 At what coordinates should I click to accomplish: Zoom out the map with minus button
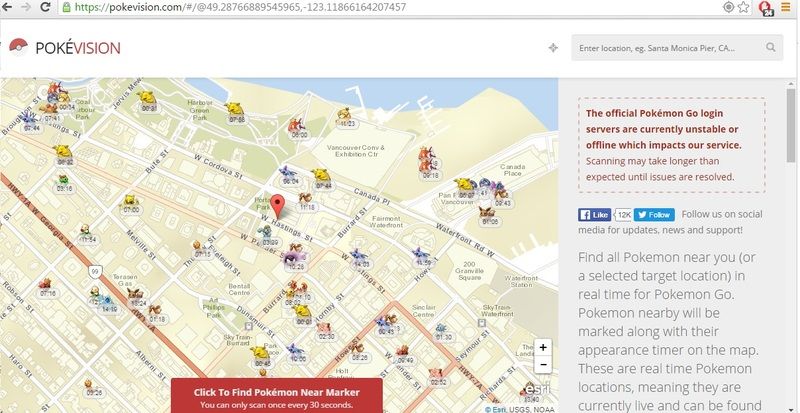pos(543,365)
